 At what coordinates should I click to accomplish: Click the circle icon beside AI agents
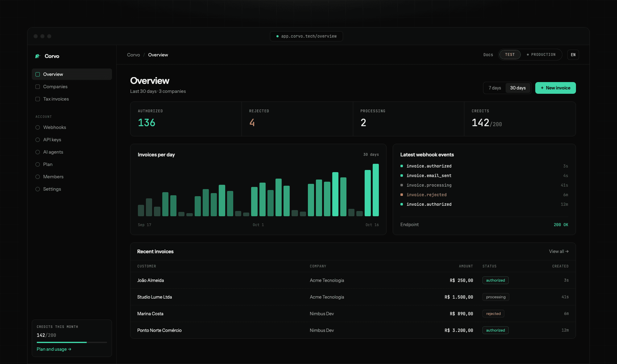click(38, 152)
